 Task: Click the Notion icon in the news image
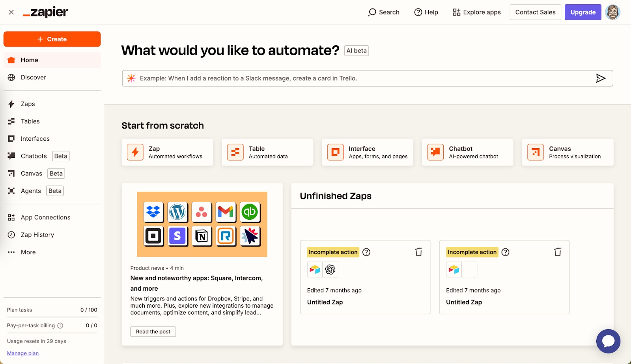click(x=202, y=236)
